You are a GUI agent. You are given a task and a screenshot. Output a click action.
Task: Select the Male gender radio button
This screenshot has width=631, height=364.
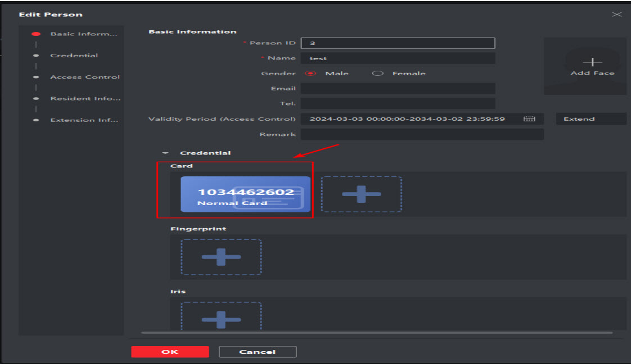pyautogui.click(x=310, y=74)
